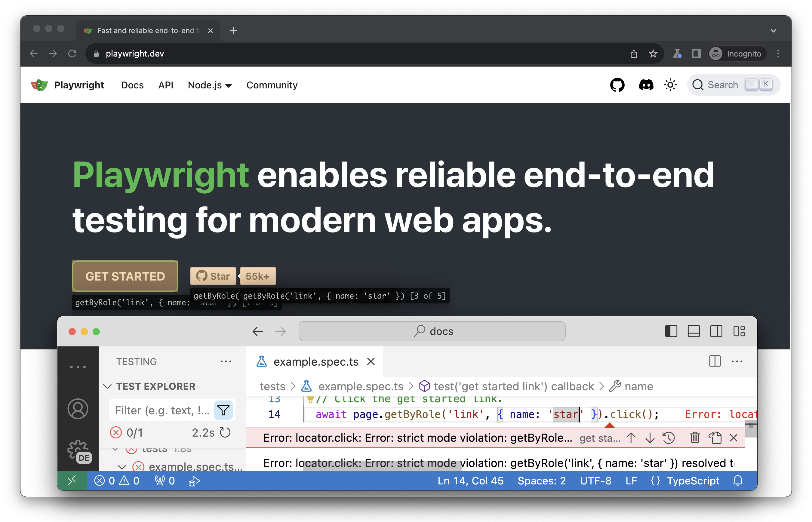Expand the Node.js language dropdown
Screen dimensions: 812x522
210,85
